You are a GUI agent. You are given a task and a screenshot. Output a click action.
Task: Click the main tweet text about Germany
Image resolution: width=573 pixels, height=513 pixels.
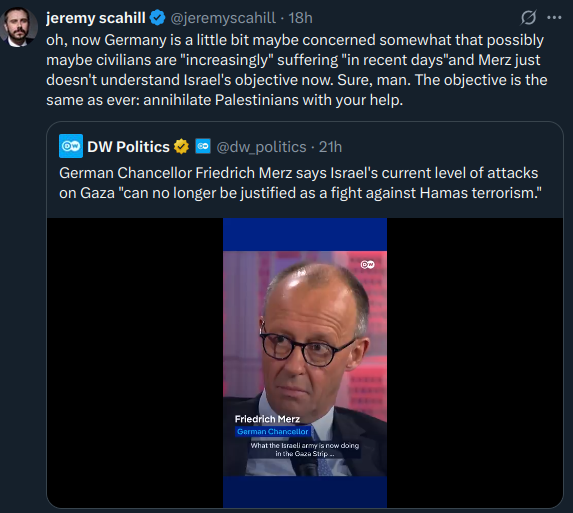[x=296, y=70]
